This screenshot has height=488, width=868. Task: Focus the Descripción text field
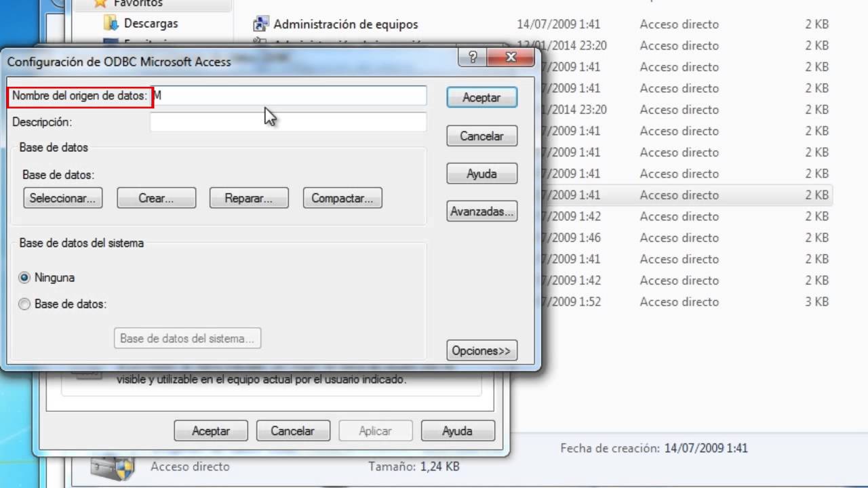tap(288, 122)
